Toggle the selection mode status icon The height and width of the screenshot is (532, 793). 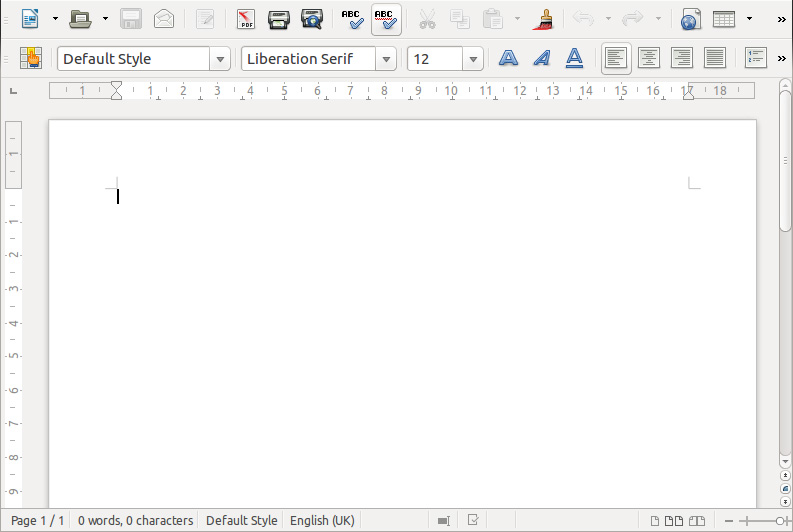[444, 521]
